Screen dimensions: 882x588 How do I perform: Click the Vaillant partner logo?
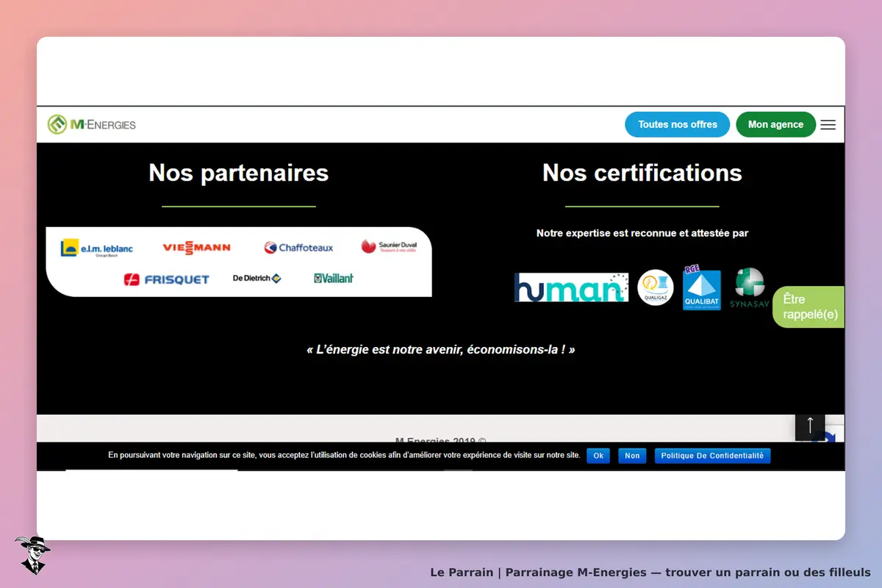(334, 279)
